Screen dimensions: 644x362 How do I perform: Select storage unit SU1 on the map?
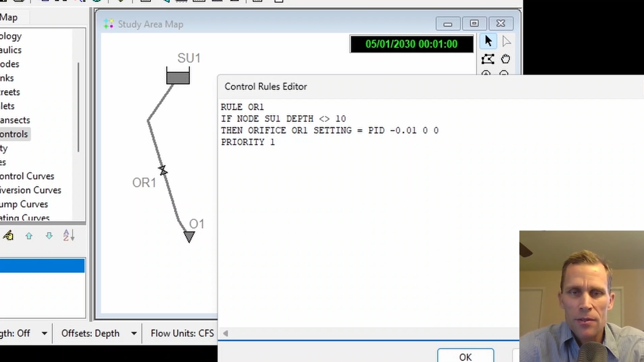point(178,76)
